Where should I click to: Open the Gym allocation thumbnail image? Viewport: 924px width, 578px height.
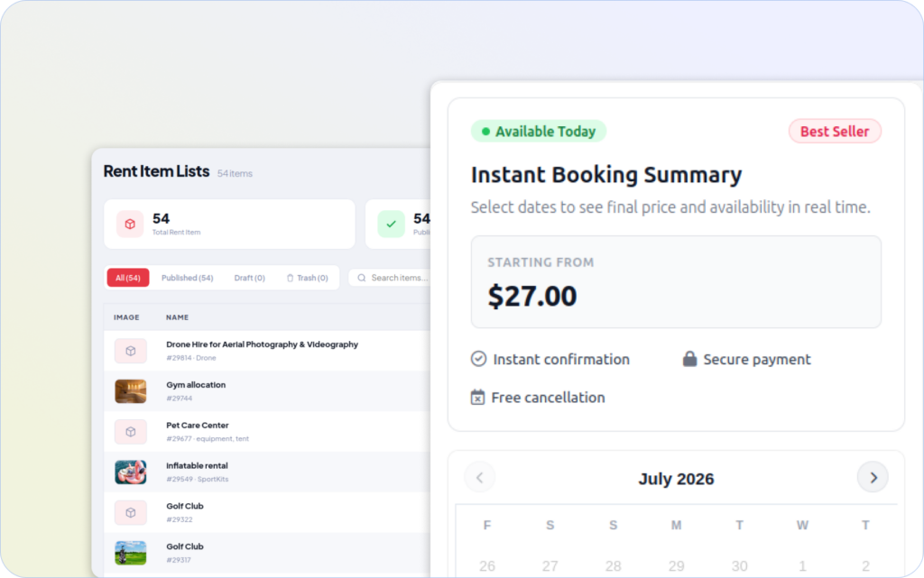pyautogui.click(x=130, y=391)
